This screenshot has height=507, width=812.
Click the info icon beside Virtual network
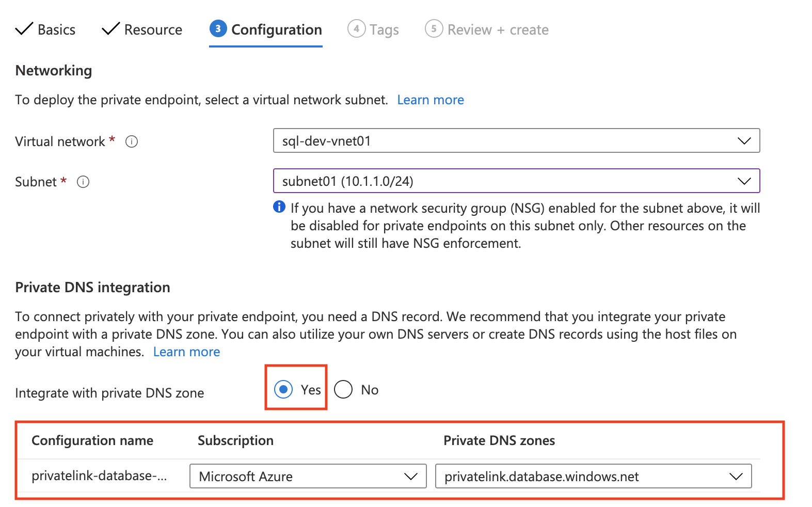coord(132,141)
